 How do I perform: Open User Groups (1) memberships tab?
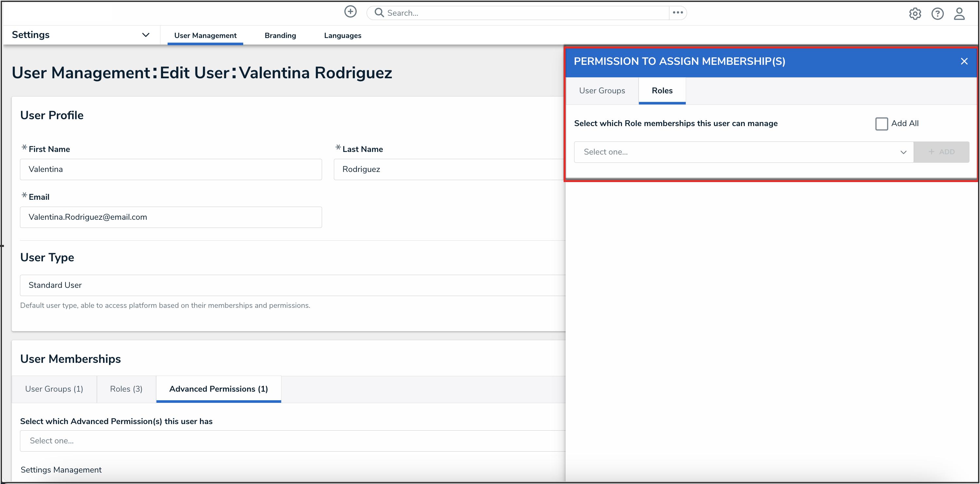pos(54,389)
